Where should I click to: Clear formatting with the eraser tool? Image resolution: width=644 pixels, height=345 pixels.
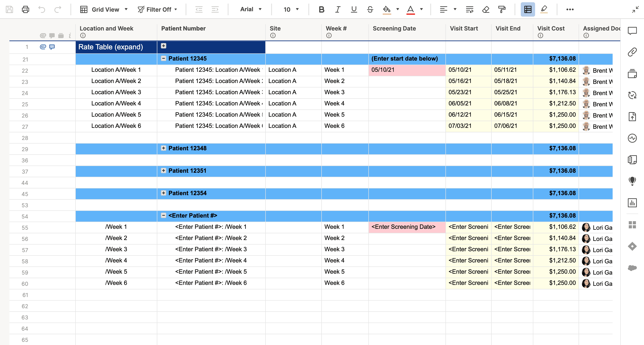[486, 9]
